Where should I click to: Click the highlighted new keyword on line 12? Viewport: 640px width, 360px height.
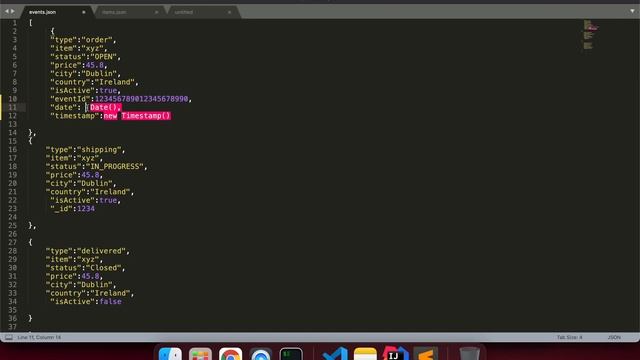click(x=110, y=116)
